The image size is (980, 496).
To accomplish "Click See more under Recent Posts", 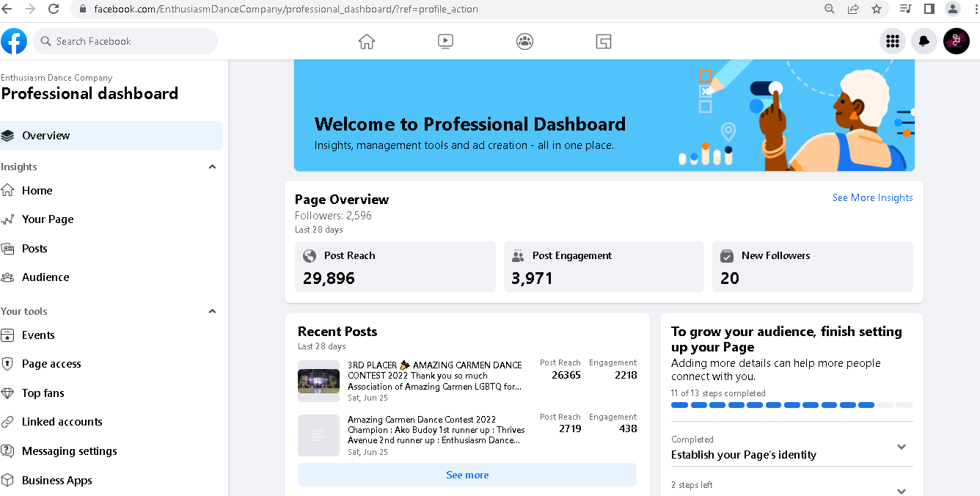I will click(467, 475).
